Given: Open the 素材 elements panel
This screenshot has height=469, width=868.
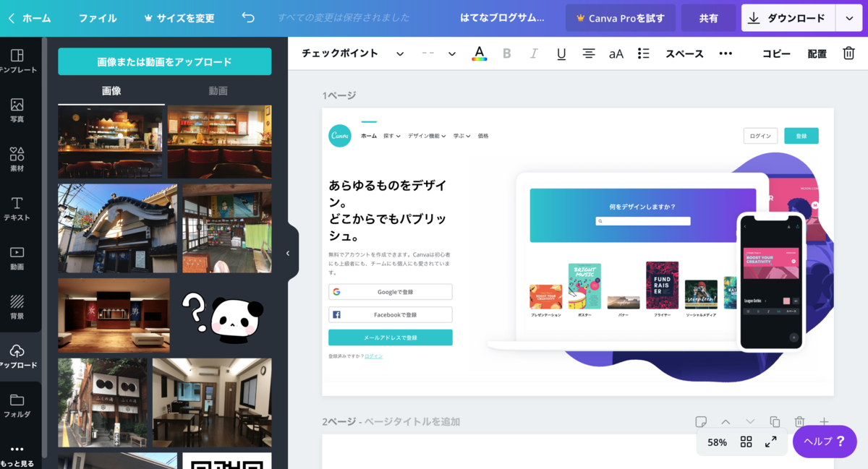Looking at the screenshot, I should (x=17, y=159).
